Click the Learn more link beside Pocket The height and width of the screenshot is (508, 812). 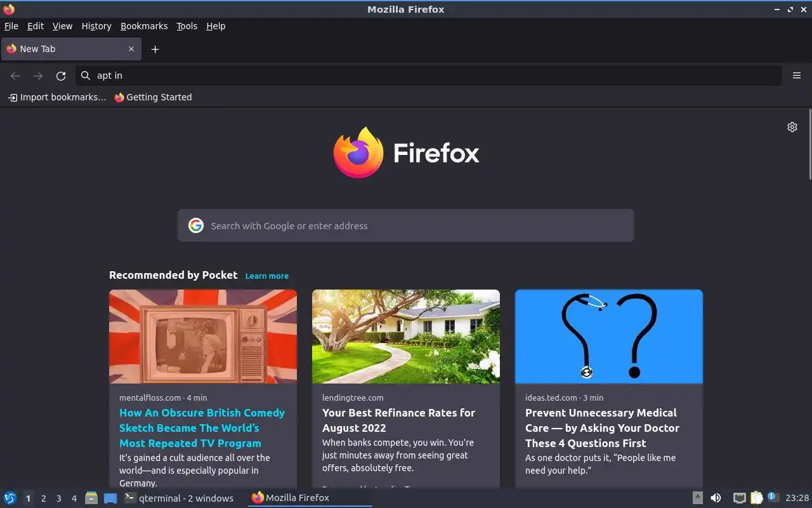267,276
